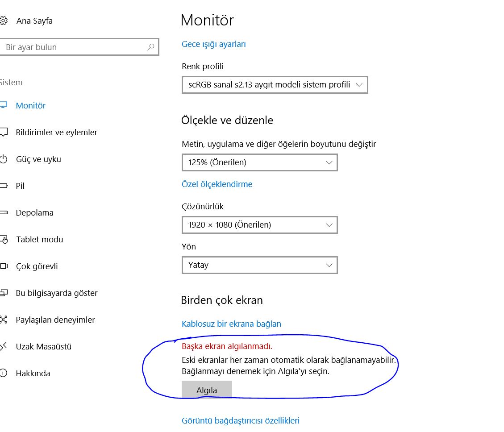
Task: Expand the 125% scaling dropdown
Action: pos(259,162)
